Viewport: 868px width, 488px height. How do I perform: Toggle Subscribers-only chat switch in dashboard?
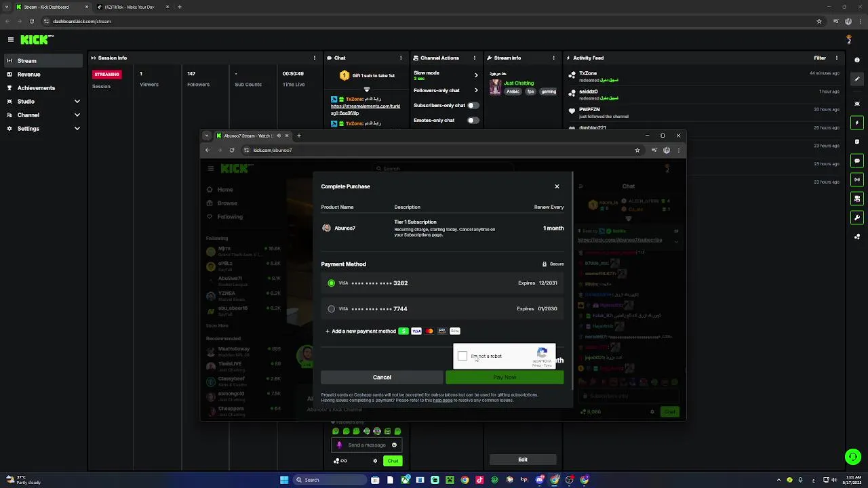473,105
